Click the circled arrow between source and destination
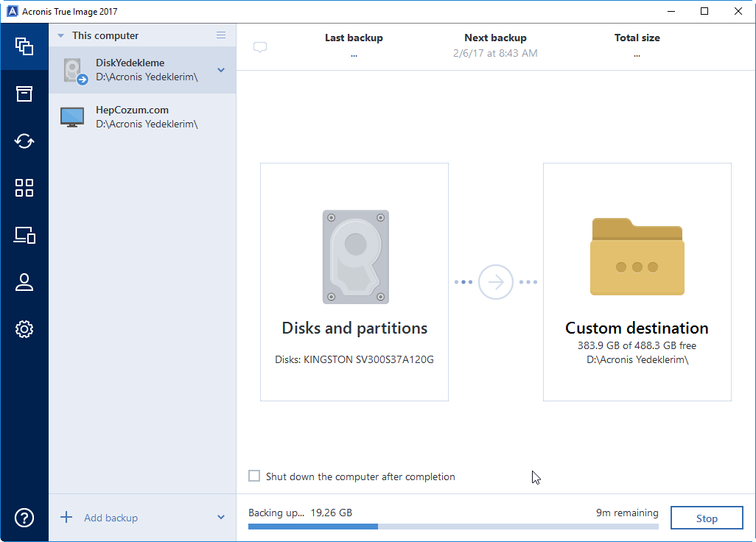The height and width of the screenshot is (542, 756). 495,282
